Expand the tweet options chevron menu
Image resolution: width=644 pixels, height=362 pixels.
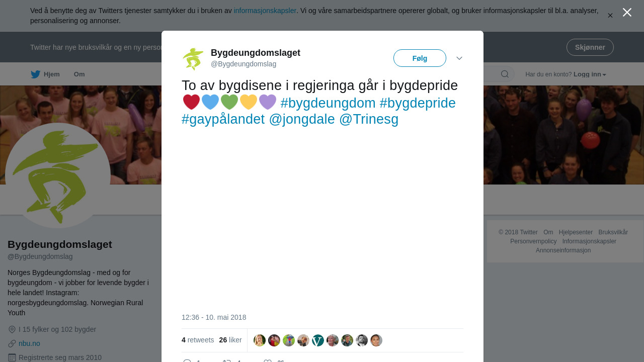(x=459, y=58)
